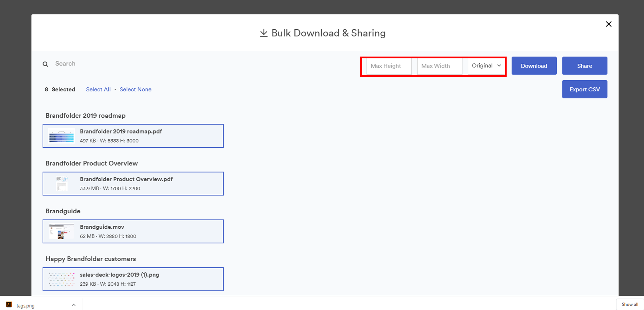This screenshot has width=644, height=310.
Task: Click the 62 MB size details text
Action: pos(108,236)
